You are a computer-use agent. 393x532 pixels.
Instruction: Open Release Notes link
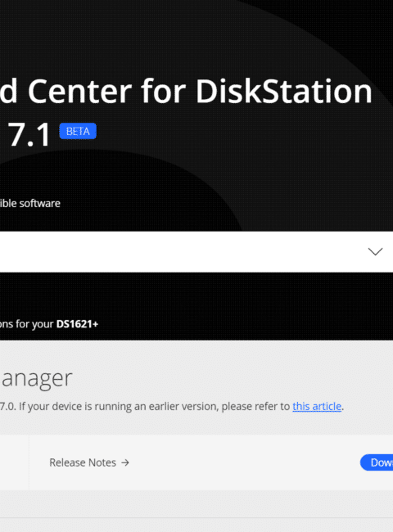(x=89, y=462)
